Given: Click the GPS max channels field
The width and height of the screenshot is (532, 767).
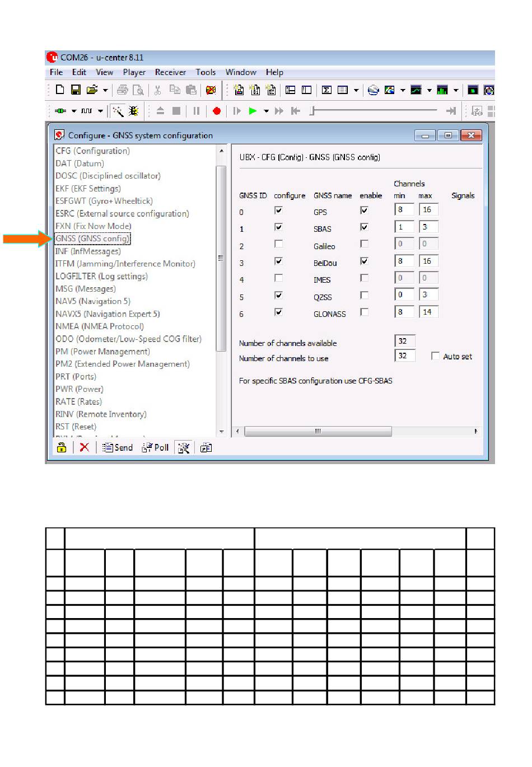Looking at the screenshot, I should point(428,209).
